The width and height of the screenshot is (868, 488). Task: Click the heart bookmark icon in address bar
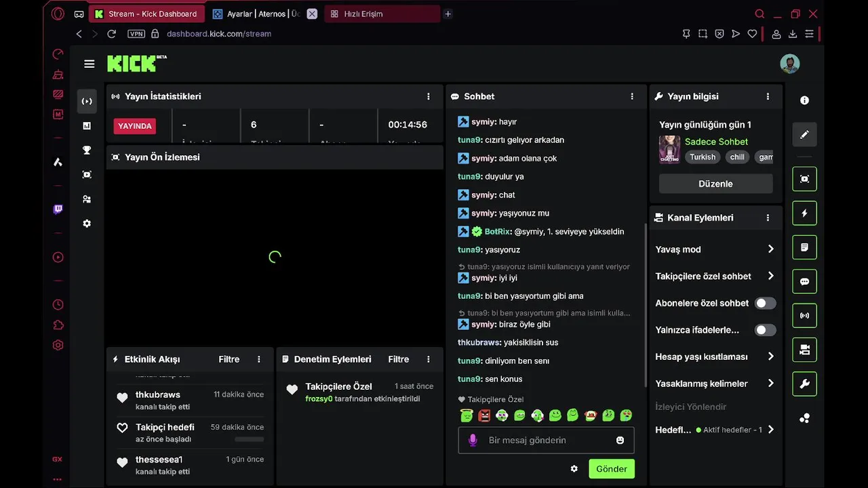pyautogui.click(x=752, y=34)
